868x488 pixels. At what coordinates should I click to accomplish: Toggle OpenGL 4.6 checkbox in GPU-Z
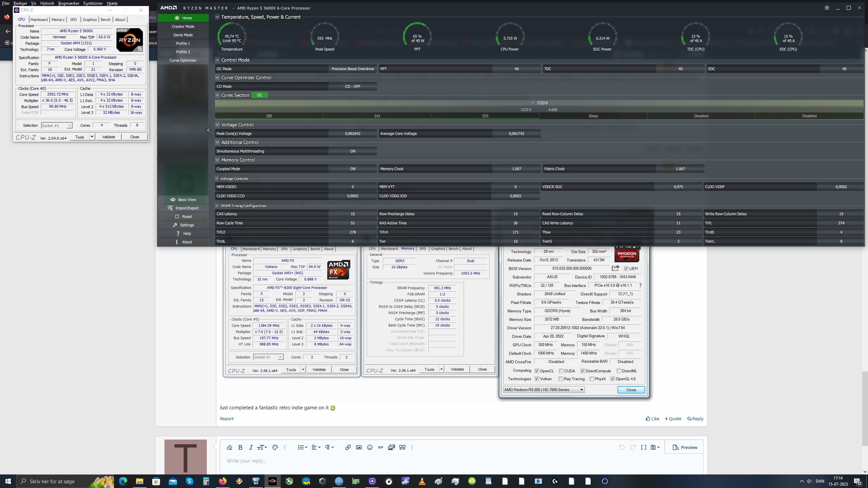612,379
